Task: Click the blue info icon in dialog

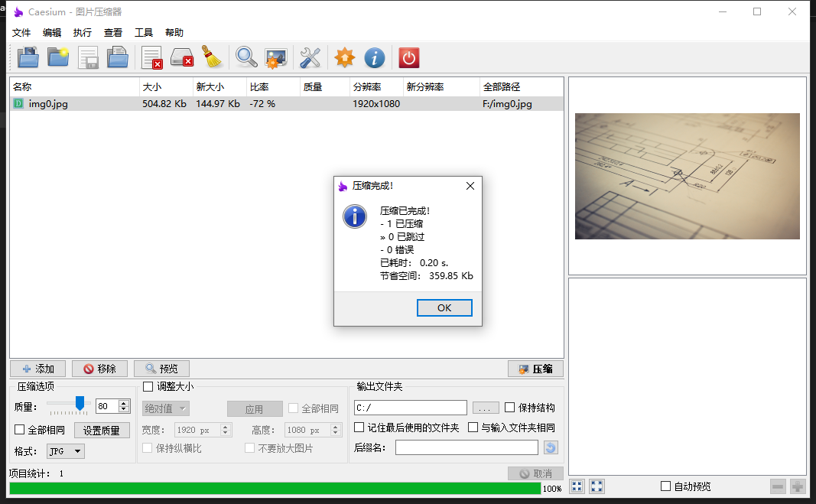Action: click(355, 216)
